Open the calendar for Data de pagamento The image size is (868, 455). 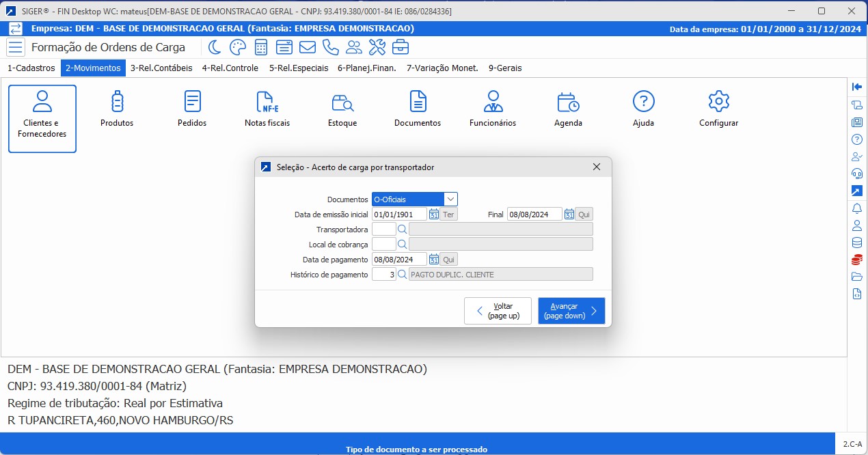[433, 259]
